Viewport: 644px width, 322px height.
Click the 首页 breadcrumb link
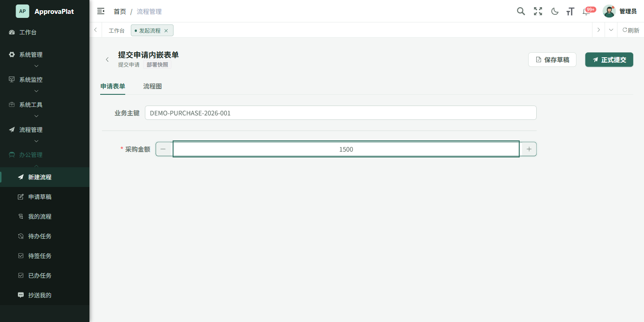tap(120, 12)
